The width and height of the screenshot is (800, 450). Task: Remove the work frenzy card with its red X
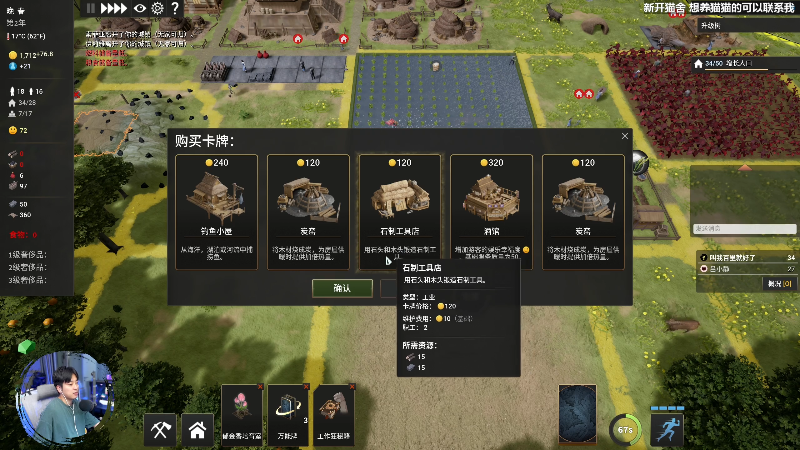(x=352, y=387)
